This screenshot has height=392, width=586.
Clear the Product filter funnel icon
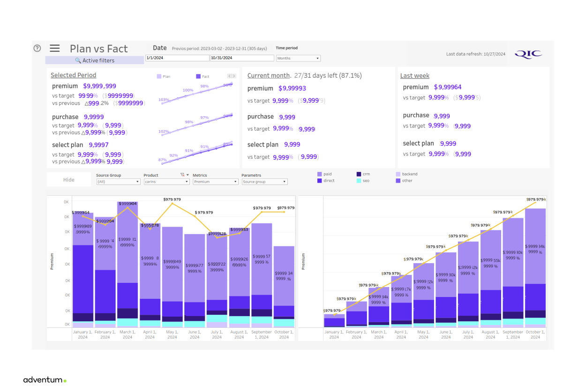[182, 175]
